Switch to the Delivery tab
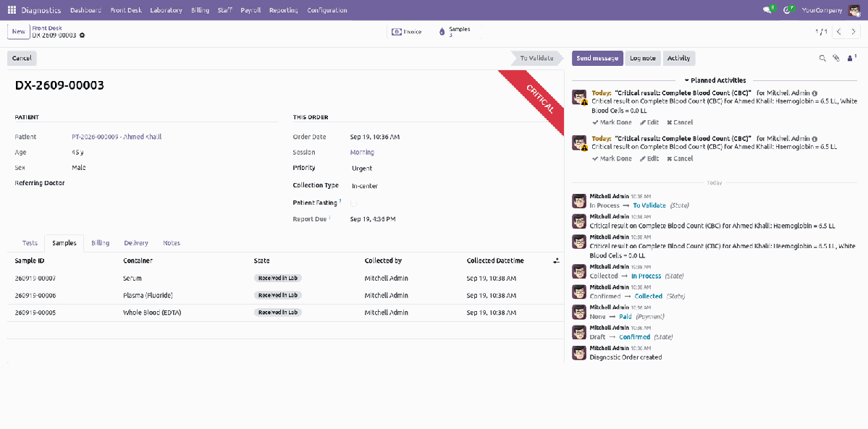Screen dimensions: 868x429 click(x=136, y=243)
